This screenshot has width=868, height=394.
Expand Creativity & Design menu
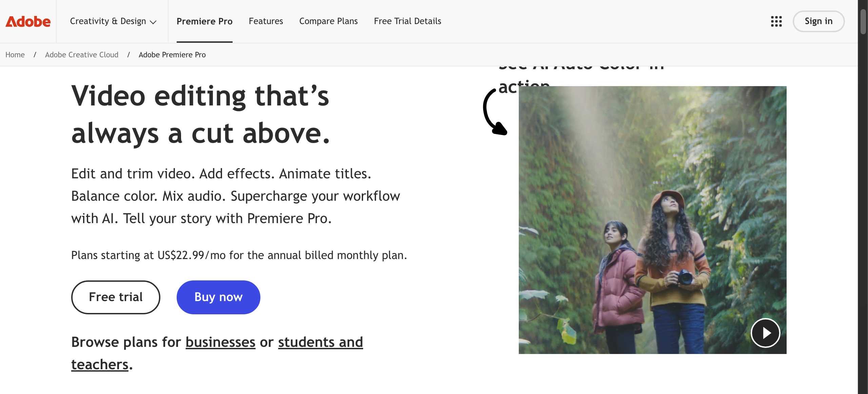click(108, 21)
